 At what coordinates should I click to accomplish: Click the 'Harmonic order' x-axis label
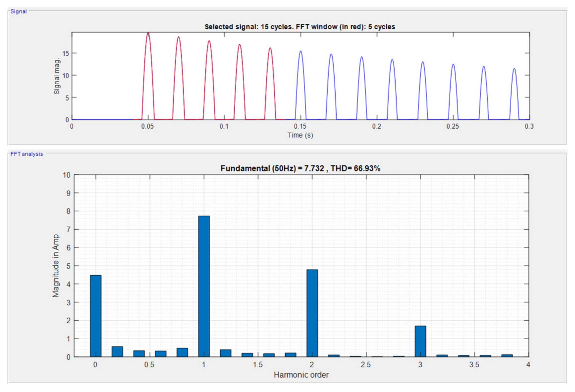301,375
